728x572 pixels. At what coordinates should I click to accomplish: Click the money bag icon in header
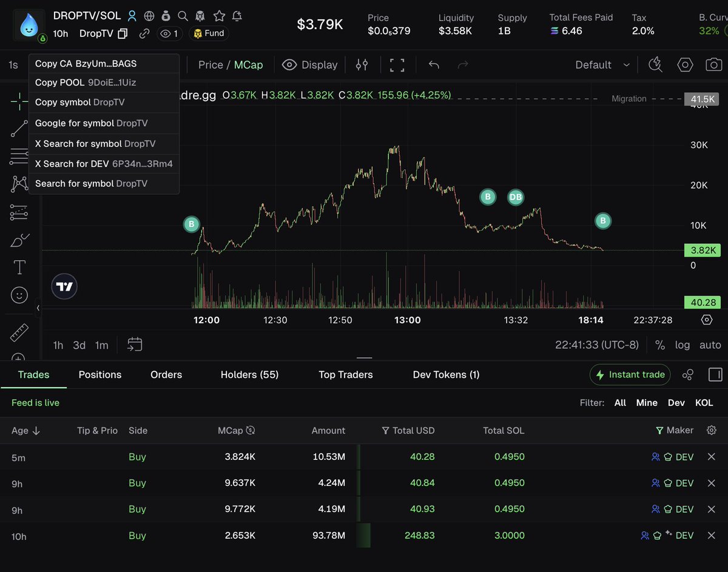pos(166,16)
